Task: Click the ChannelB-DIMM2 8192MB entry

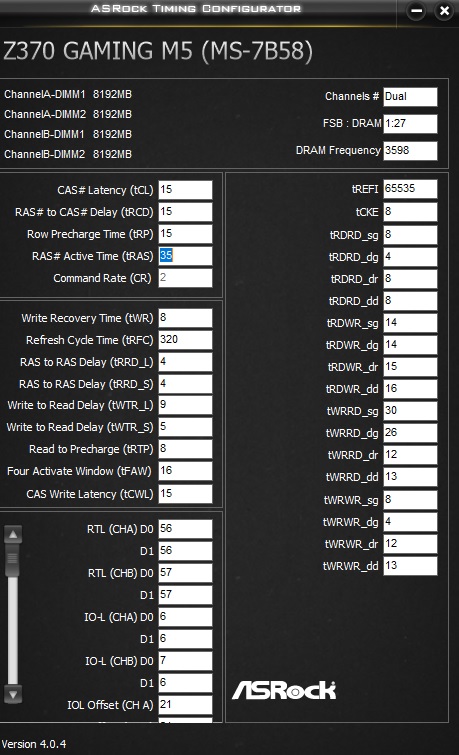Action: pos(68,154)
